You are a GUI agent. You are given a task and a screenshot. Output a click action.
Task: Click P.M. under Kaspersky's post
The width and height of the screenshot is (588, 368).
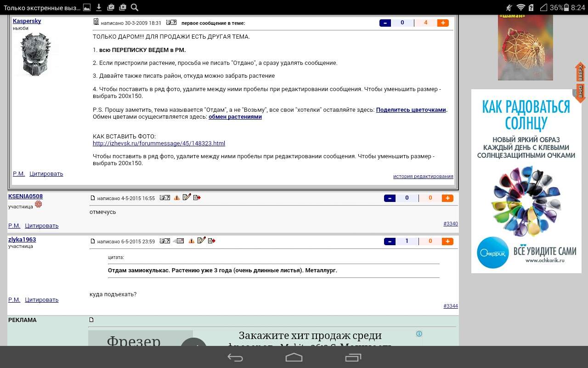[19, 174]
